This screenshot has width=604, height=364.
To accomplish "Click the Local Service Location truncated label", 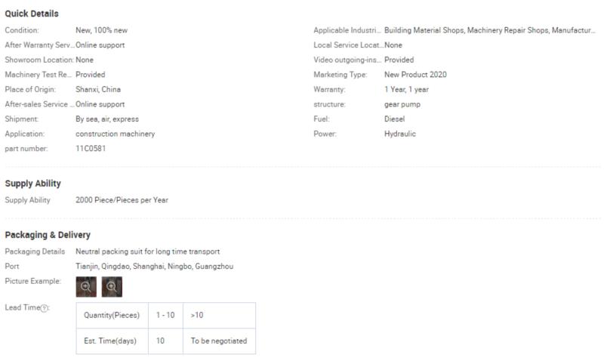I will [348, 45].
